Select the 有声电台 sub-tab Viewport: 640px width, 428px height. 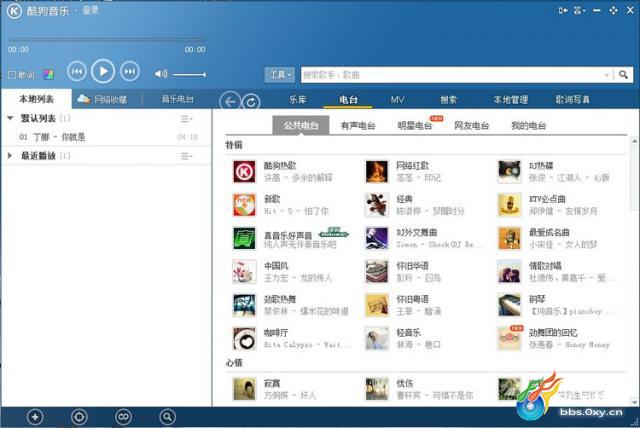click(358, 126)
